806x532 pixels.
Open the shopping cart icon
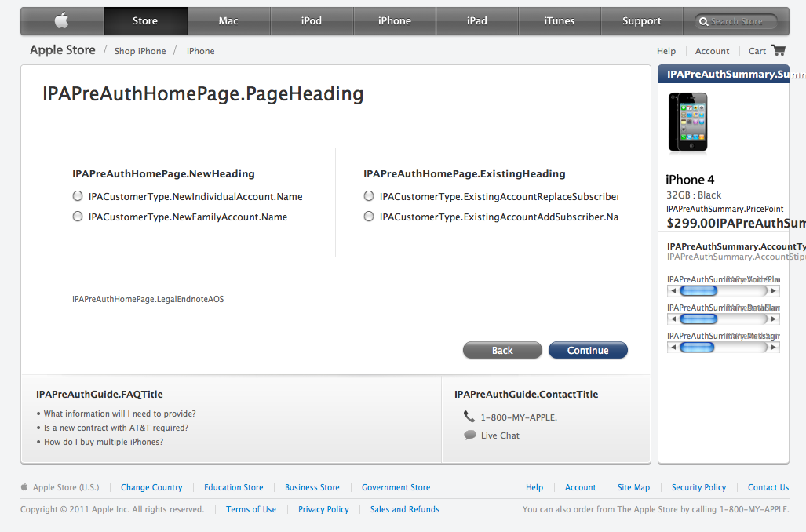pos(779,50)
